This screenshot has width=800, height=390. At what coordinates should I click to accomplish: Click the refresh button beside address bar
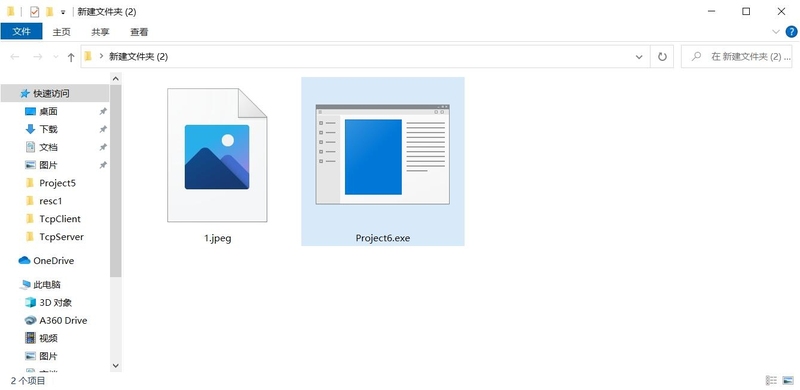(662, 57)
